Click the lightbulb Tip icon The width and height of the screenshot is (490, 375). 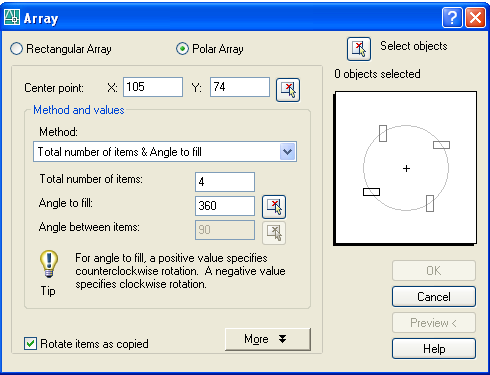click(49, 264)
